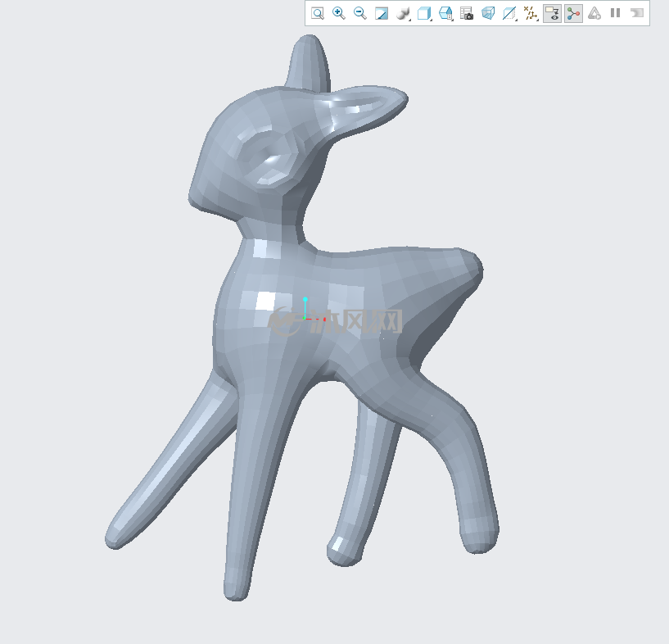The height and width of the screenshot is (644, 669).
Task: Toggle the annotation display eye button
Action: [552, 13]
